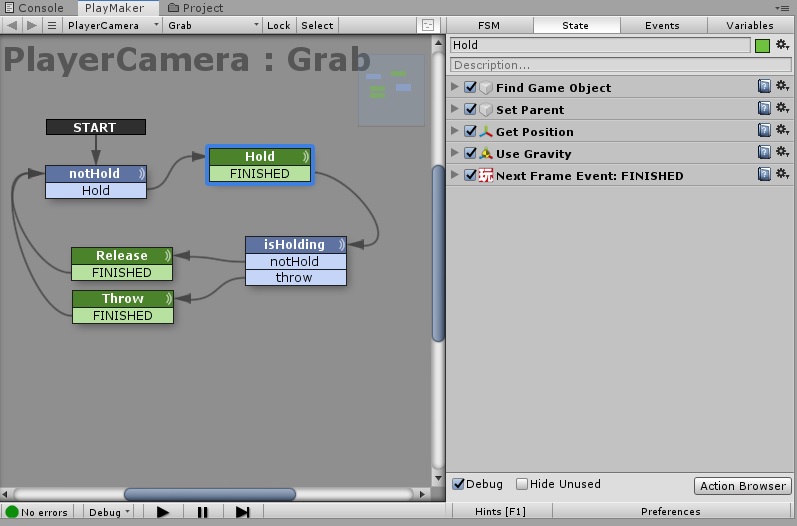Open the Events inspector tab
This screenshot has width=797, height=526.
click(x=662, y=25)
